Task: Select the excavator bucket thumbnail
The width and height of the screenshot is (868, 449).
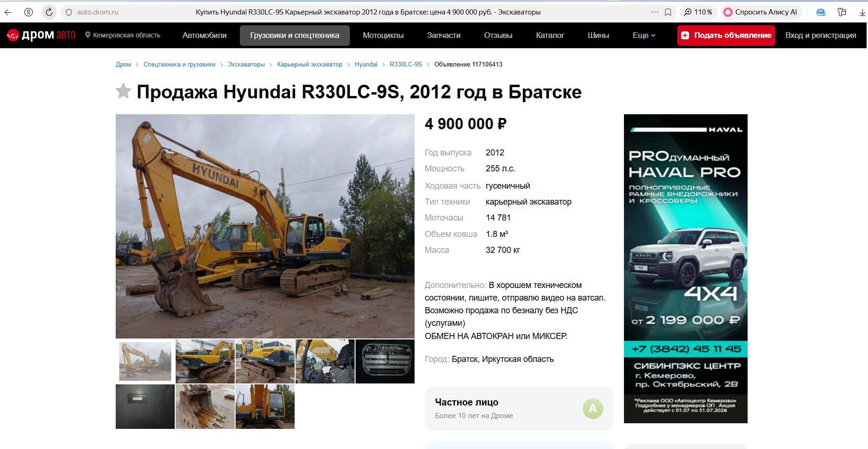Action: coord(205,406)
